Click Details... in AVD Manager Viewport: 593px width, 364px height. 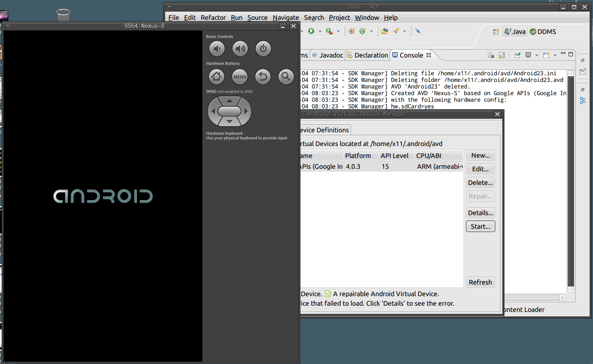(x=480, y=213)
